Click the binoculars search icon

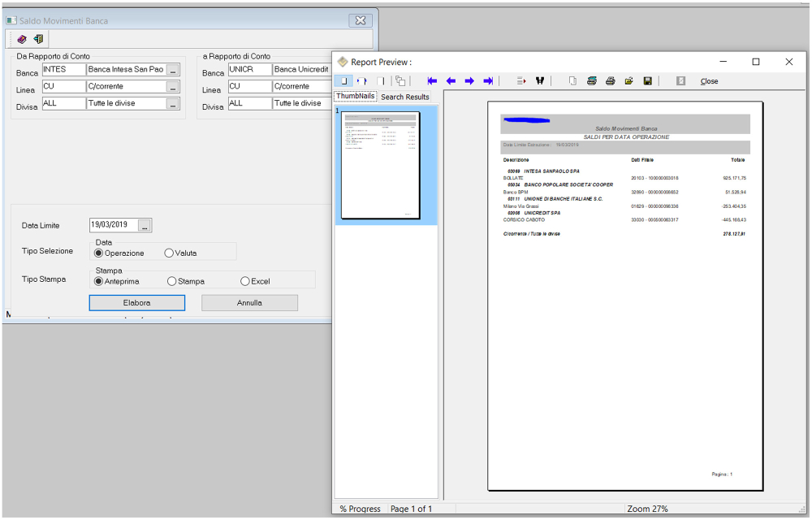click(539, 81)
